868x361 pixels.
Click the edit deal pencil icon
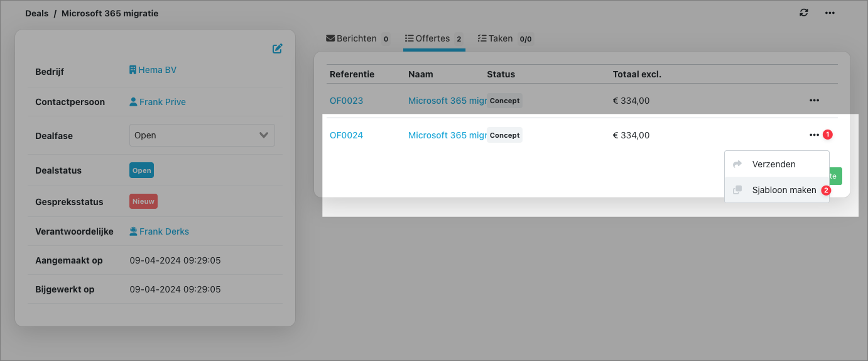click(278, 48)
